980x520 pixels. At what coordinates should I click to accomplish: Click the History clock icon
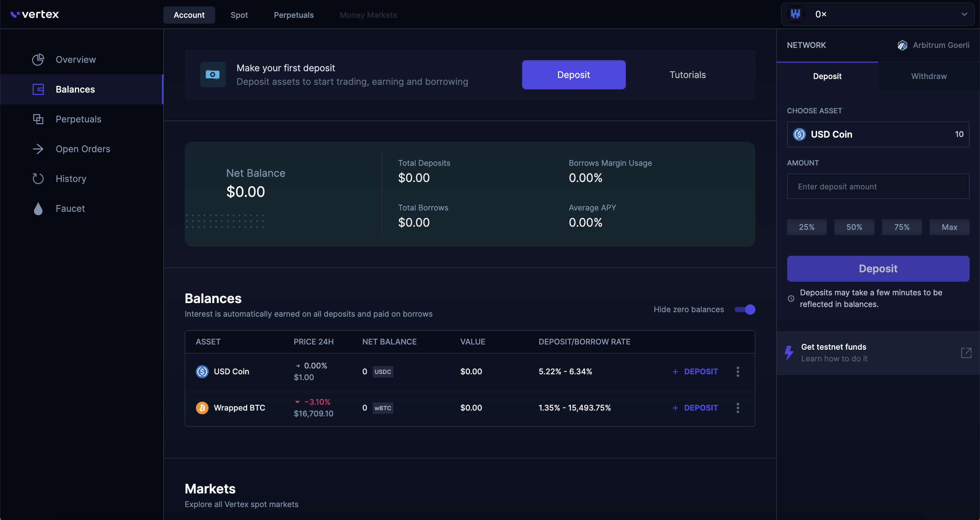(x=38, y=179)
